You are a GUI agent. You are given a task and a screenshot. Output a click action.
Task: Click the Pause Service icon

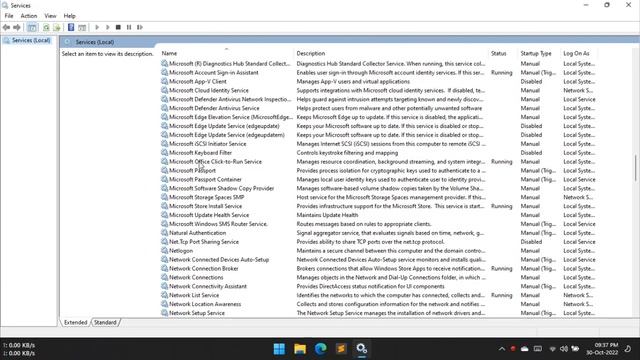click(129, 27)
